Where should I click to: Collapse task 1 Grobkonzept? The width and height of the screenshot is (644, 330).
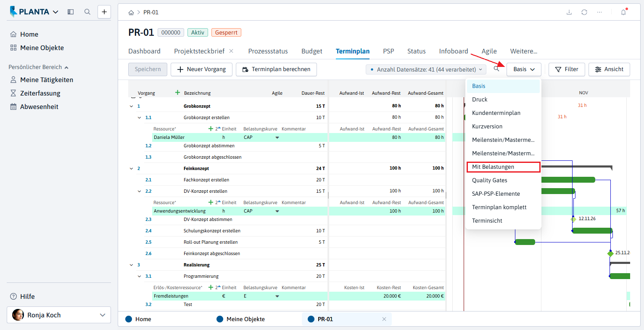pyautogui.click(x=132, y=106)
